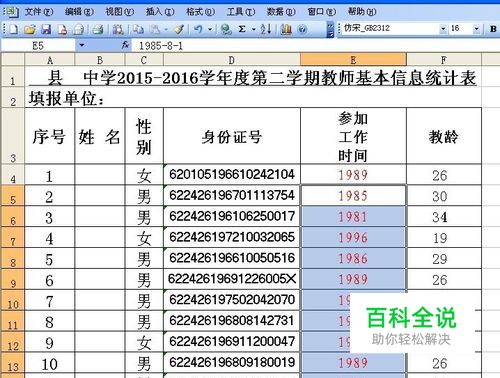Click the cell showing year 1996
500x378 pixels.
[353, 237]
